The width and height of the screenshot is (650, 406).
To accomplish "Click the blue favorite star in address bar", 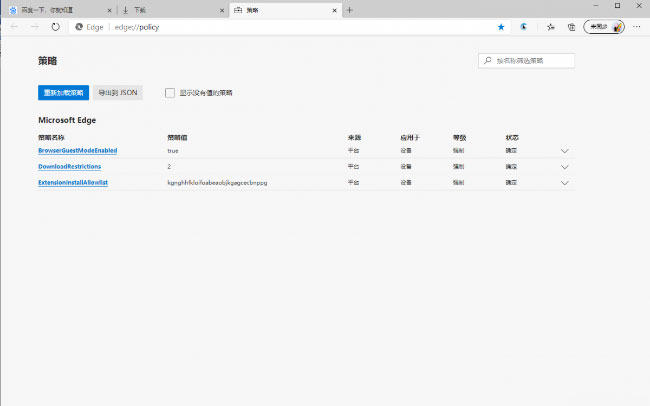I will pyautogui.click(x=501, y=27).
